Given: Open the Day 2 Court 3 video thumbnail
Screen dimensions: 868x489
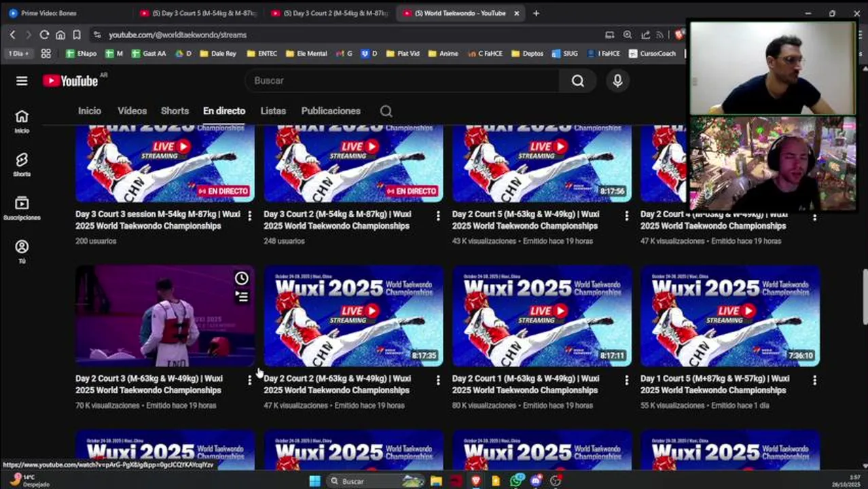Looking at the screenshot, I should pyautogui.click(x=165, y=316).
